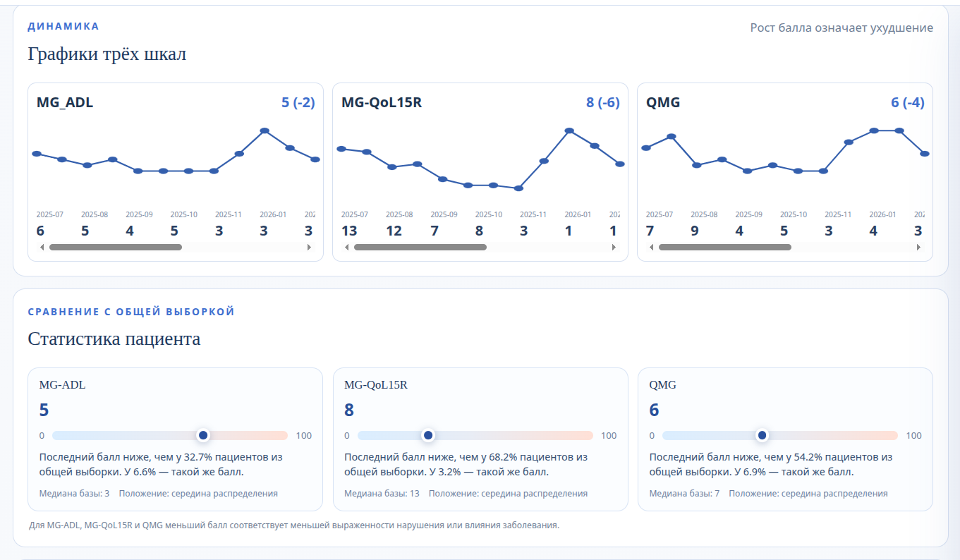Click the "СРАВНЕНИЕ С ОБЩЕЙ ВЫБОРКОЙ" section label

click(131, 312)
